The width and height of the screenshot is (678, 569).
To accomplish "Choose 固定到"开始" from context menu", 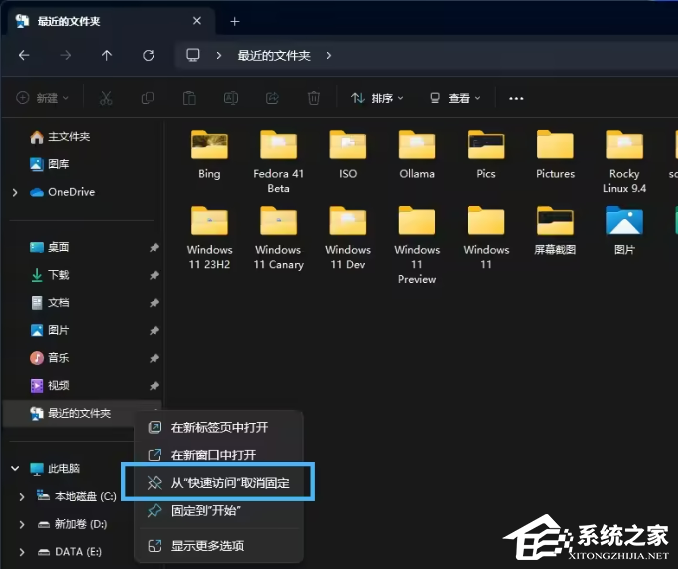I will coord(219,511).
